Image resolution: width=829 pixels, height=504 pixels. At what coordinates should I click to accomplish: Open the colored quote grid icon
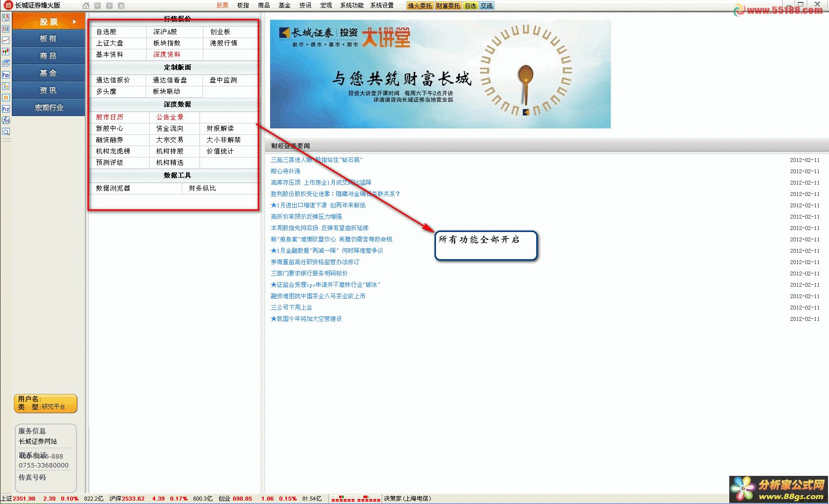[x=6, y=29]
